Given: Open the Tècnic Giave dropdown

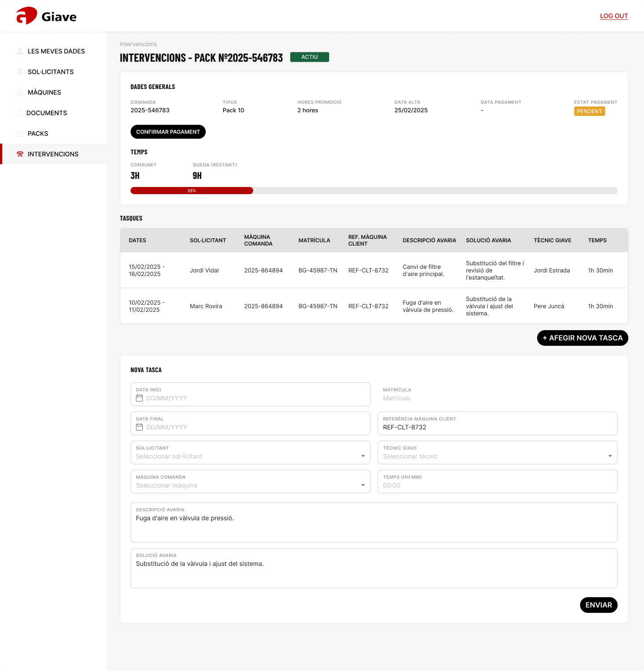Looking at the screenshot, I should coord(497,452).
